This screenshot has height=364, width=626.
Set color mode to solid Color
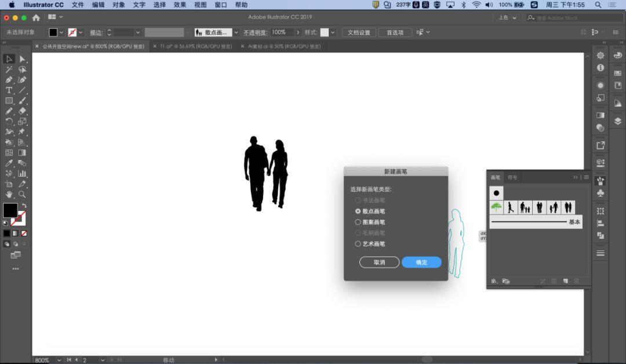tap(7, 234)
